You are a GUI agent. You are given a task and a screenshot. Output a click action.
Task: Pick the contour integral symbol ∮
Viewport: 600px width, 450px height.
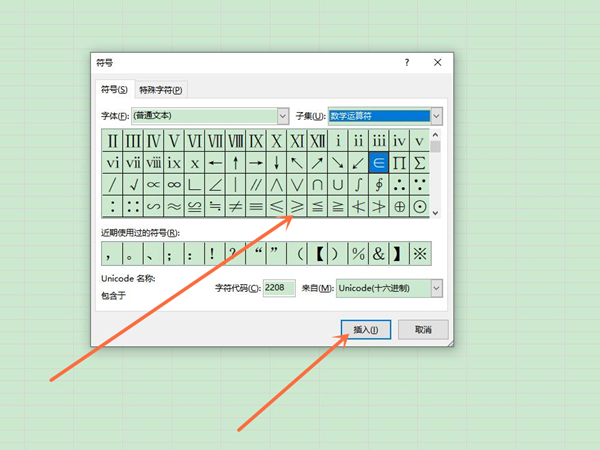pyautogui.click(x=378, y=184)
